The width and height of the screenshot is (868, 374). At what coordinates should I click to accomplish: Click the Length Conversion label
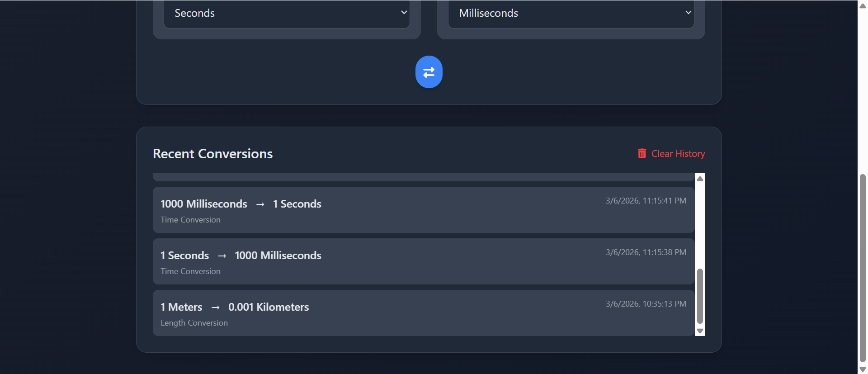click(194, 322)
